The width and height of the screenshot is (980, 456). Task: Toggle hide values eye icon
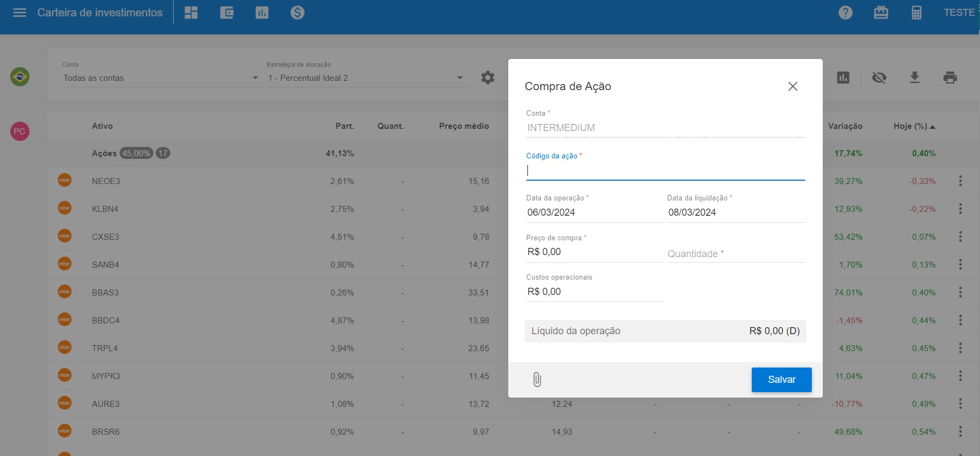click(x=879, y=78)
